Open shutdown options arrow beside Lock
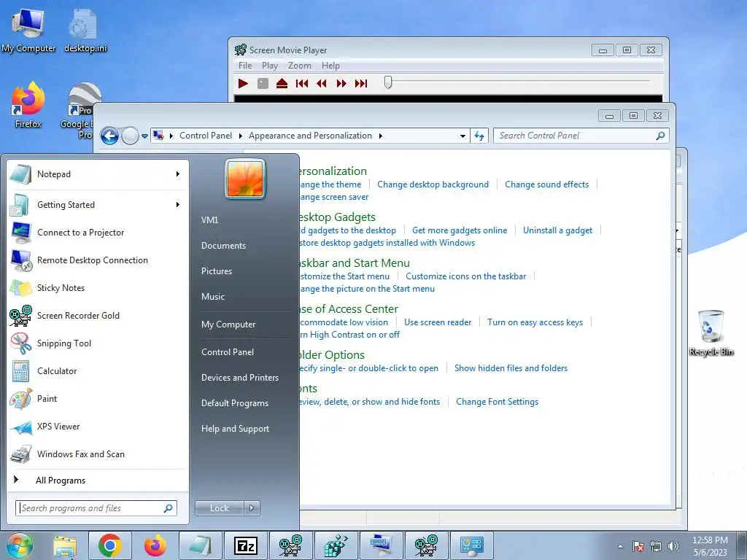The width and height of the screenshot is (747, 560). pyautogui.click(x=252, y=508)
